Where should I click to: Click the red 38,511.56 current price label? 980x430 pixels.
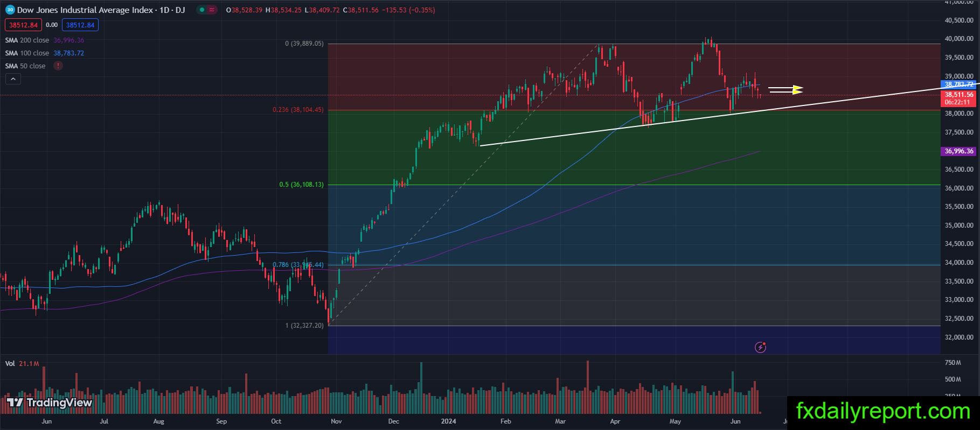point(959,95)
